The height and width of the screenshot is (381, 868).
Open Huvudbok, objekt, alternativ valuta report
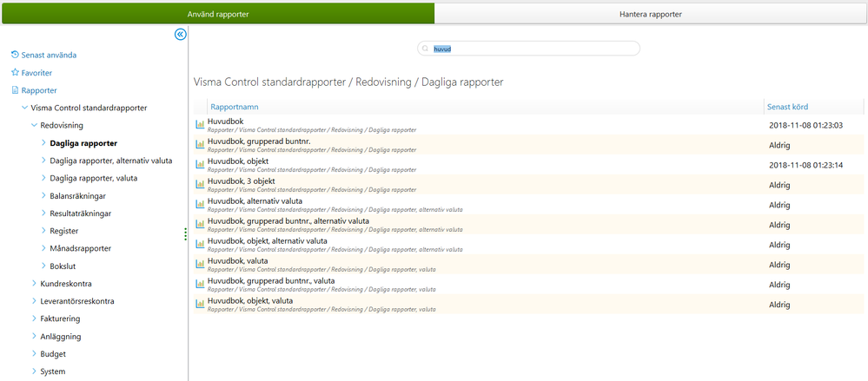point(268,241)
